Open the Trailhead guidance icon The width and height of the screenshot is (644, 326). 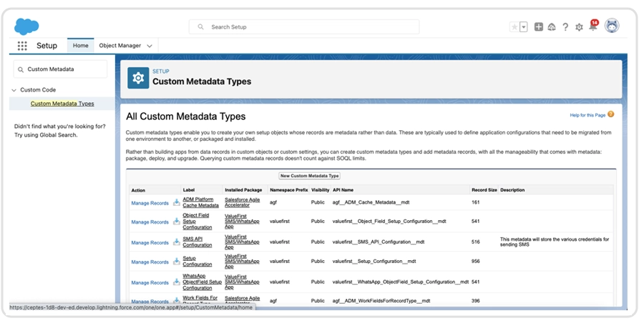coord(552,27)
